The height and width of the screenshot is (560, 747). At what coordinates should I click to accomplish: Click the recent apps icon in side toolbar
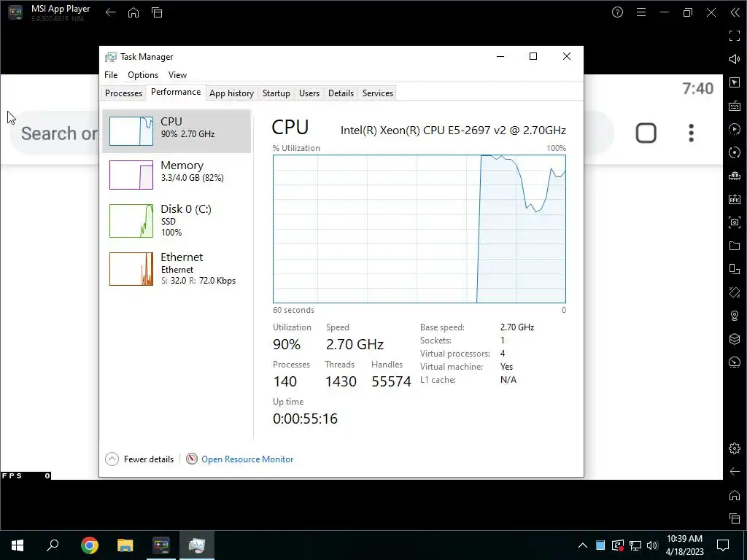click(x=735, y=518)
